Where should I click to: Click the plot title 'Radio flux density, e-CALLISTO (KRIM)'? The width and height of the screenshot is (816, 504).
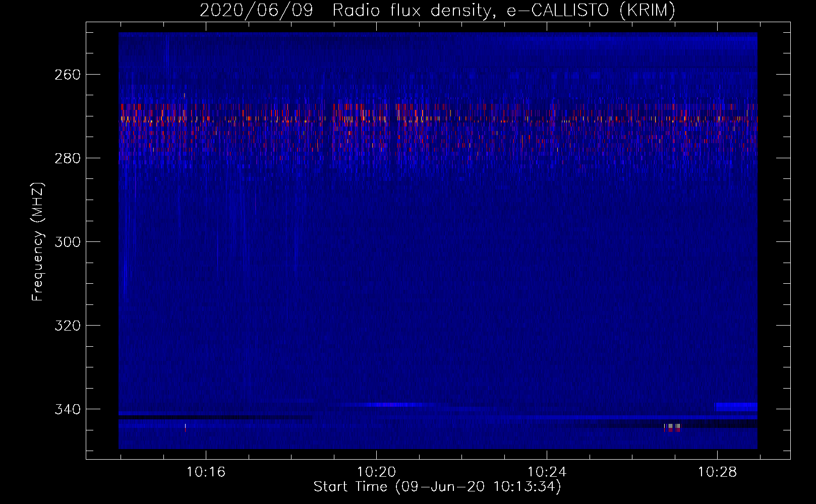pyautogui.click(x=503, y=11)
